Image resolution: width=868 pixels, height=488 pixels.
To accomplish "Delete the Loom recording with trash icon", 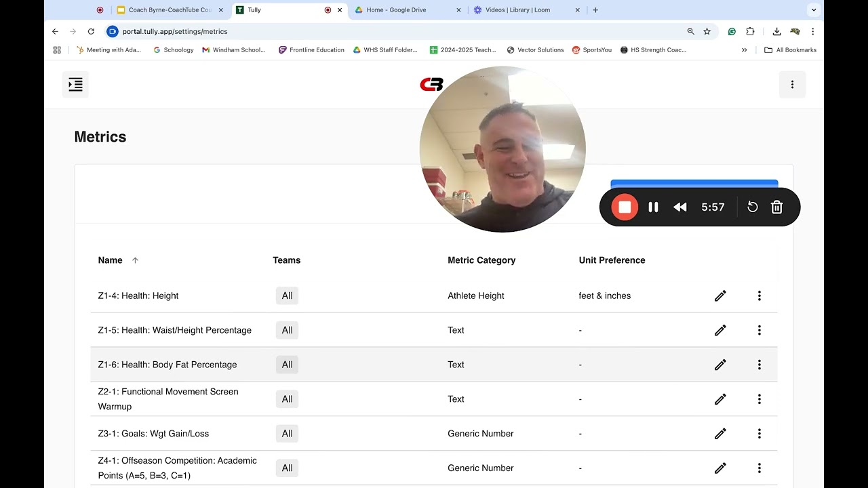I will (x=777, y=207).
